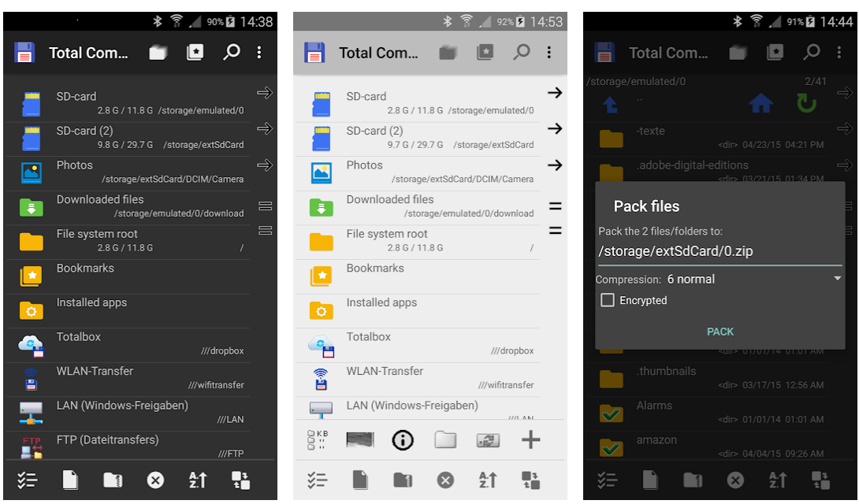859x504 pixels.
Task: Tap image thumbnail button in light-theme button bar
Action: [x=360, y=439]
